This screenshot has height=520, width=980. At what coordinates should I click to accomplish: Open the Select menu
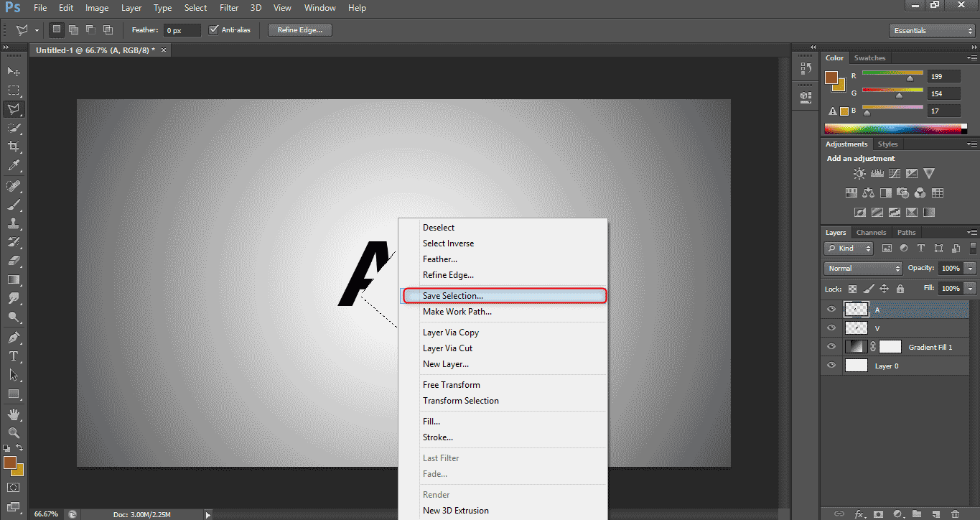tap(195, 8)
